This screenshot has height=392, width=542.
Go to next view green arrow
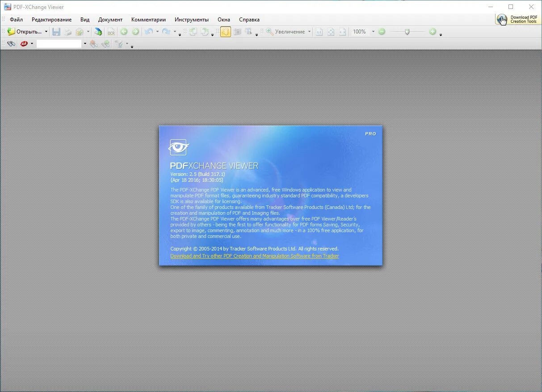point(135,32)
